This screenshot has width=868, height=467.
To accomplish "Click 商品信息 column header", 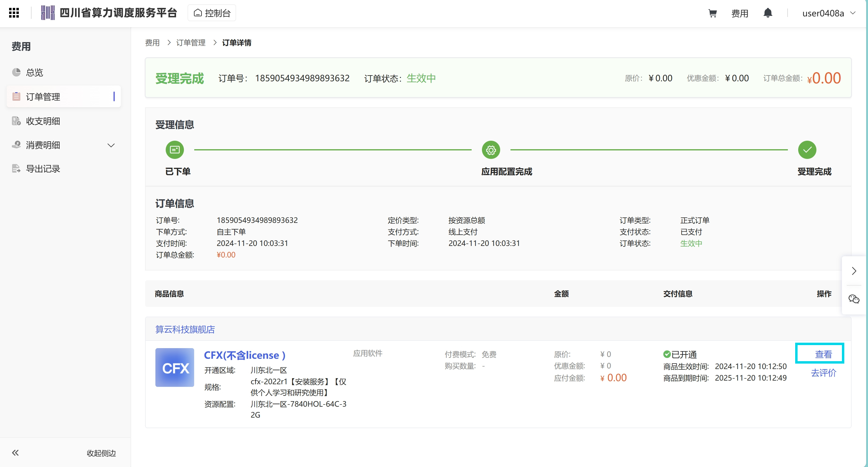I will [169, 294].
